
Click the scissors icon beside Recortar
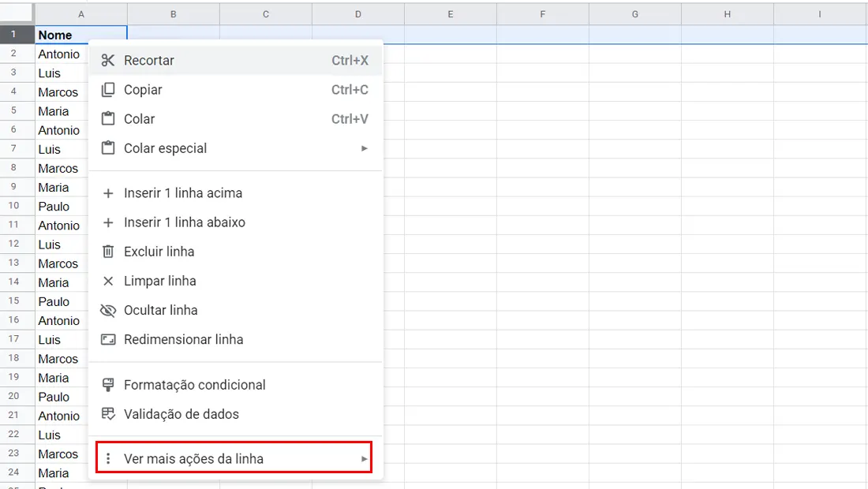pos(108,60)
